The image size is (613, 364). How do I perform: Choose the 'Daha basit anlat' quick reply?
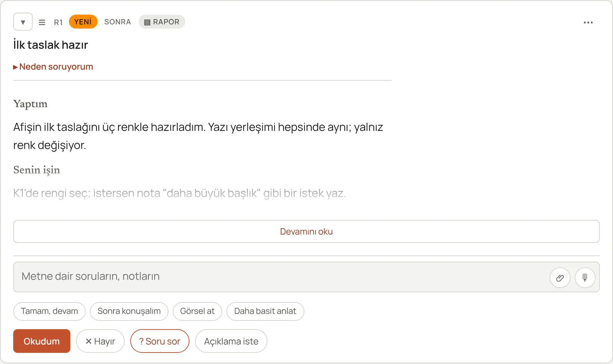click(x=265, y=311)
